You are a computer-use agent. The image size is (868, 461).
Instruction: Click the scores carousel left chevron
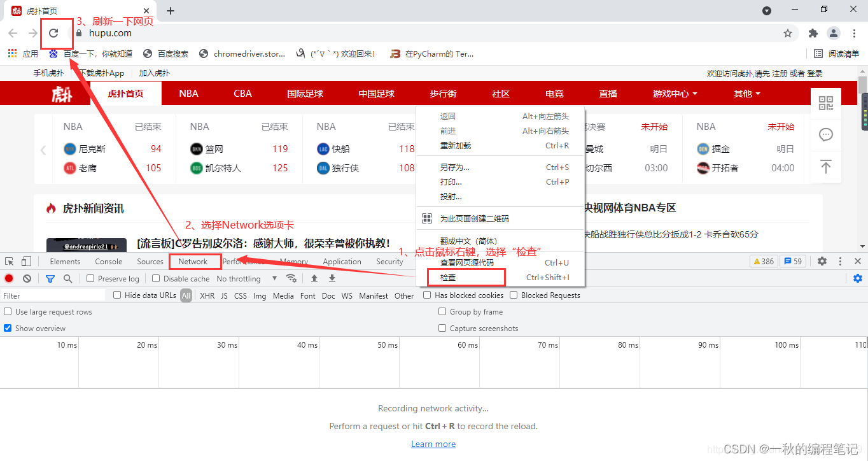coord(43,151)
